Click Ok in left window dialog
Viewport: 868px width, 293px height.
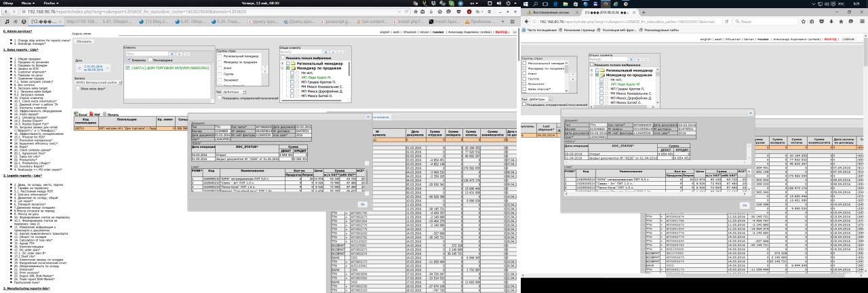[x=363, y=203]
